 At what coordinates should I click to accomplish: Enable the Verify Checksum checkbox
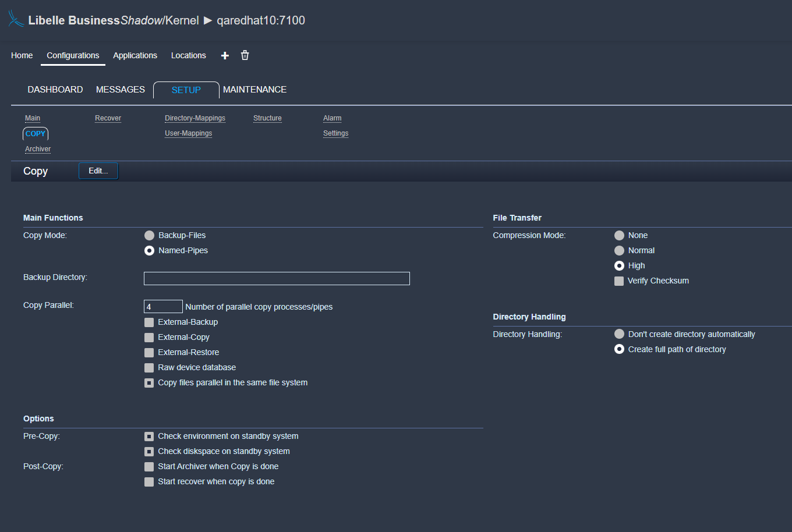619,281
